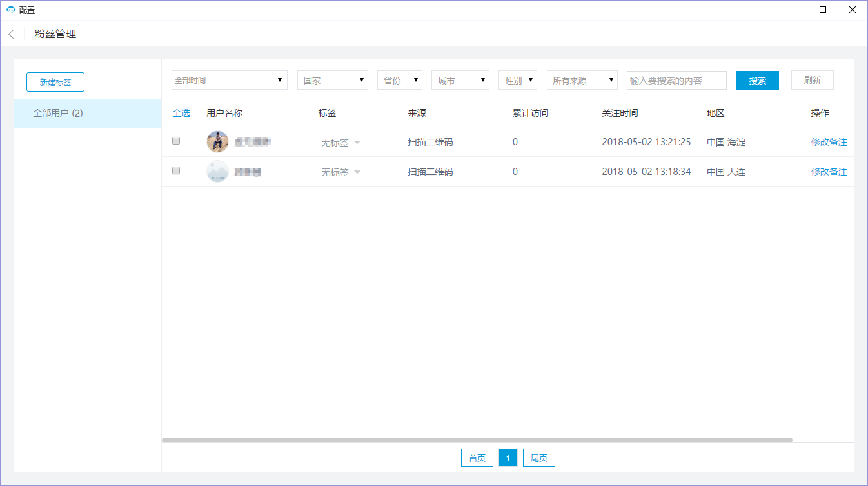The height and width of the screenshot is (486, 868).
Task: Click 全选 to select all users
Action: (181, 113)
